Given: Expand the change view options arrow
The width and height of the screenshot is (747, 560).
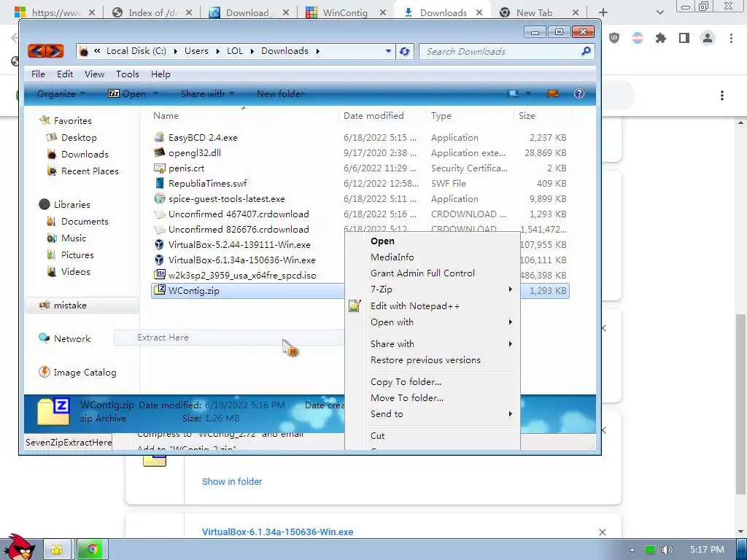Looking at the screenshot, I should click(528, 93).
